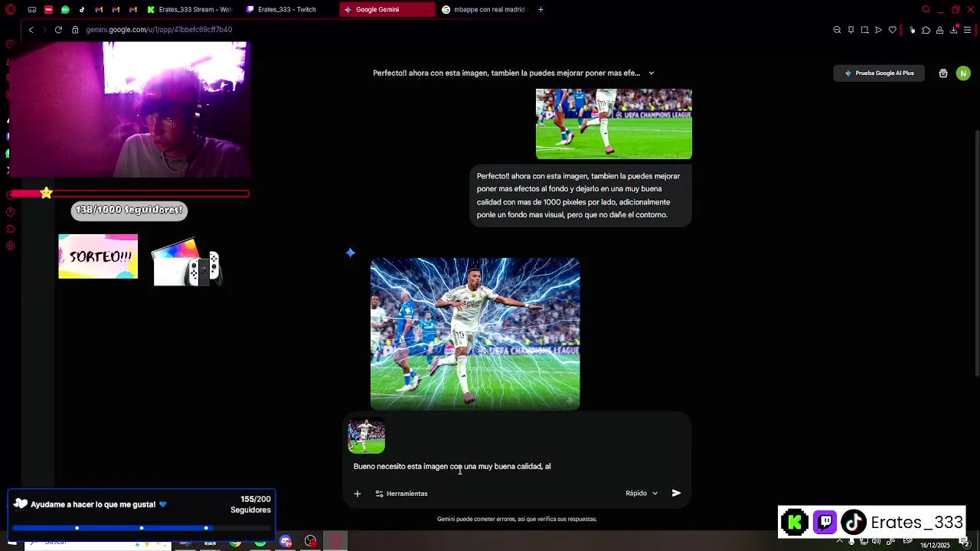Expand the chat title dropdown chevron

[652, 73]
